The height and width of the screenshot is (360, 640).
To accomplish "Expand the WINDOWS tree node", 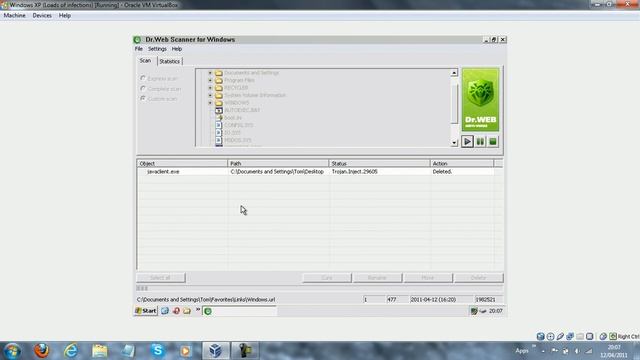I will pyautogui.click(x=210, y=103).
